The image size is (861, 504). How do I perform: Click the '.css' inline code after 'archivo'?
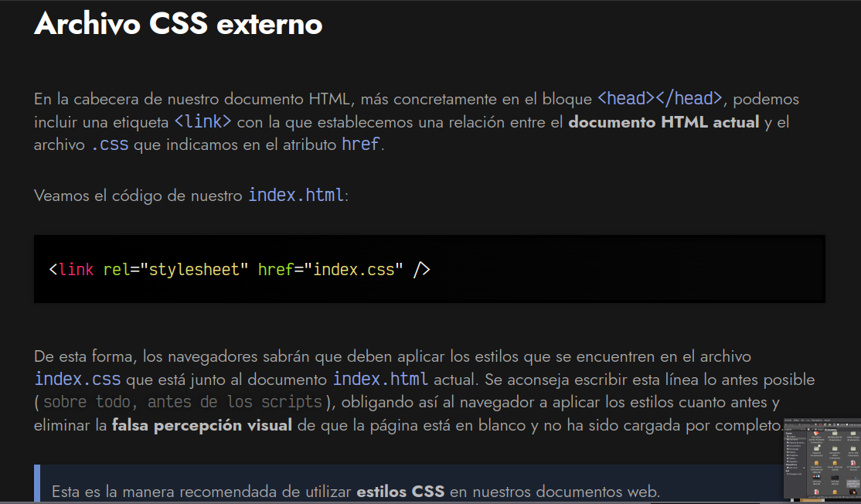[110, 145]
